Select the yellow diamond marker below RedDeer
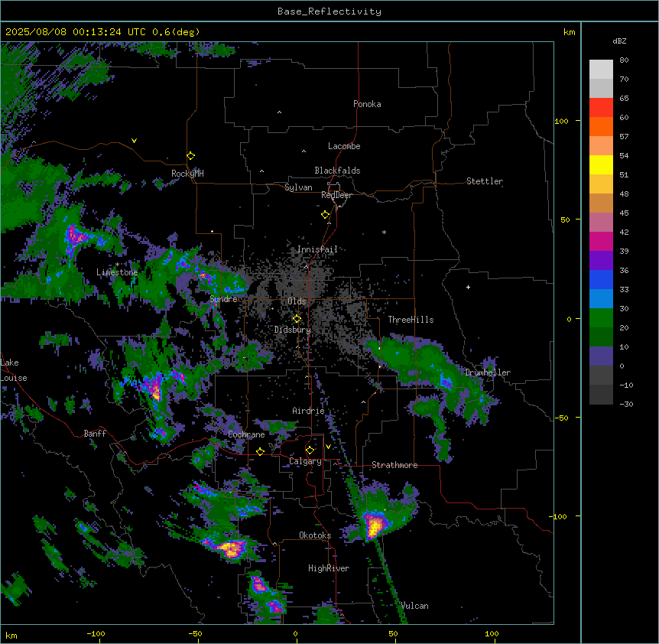 [x=326, y=215]
